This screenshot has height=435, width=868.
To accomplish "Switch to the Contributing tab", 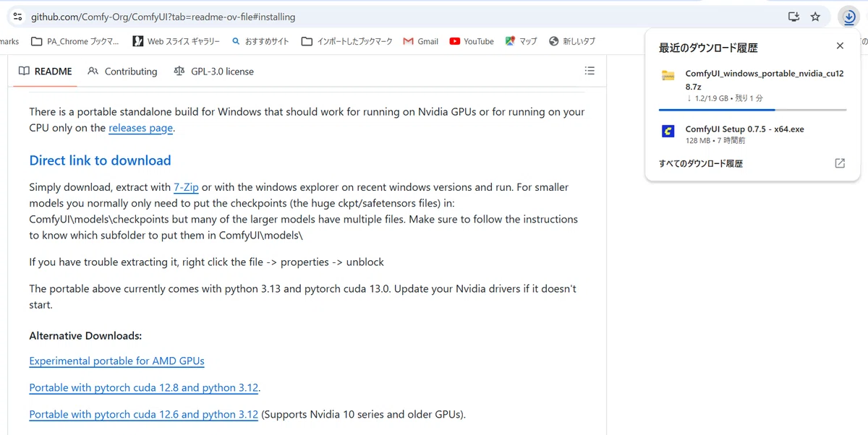I will point(122,71).
